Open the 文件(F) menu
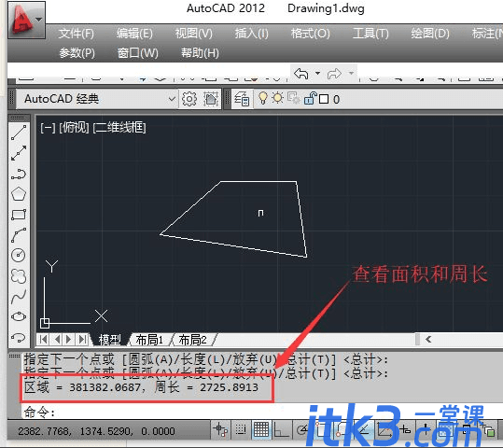 tap(76, 34)
